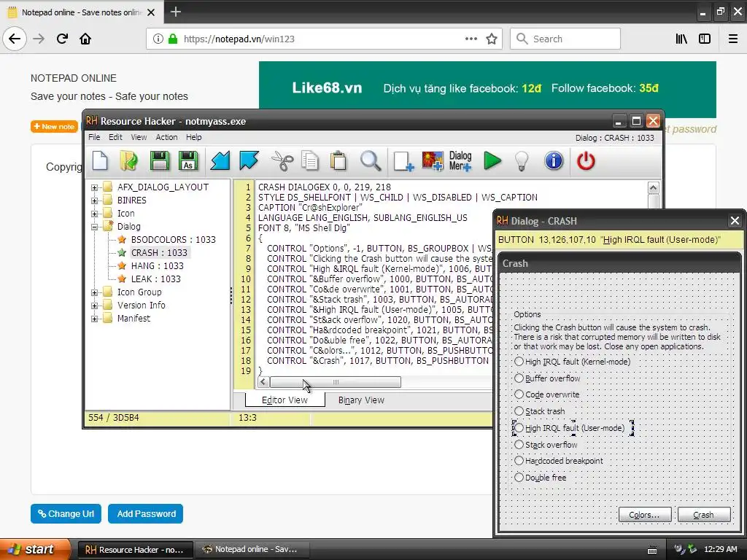This screenshot has height=560, width=747.
Task: Open the Firefox Library icon
Action: click(681, 39)
